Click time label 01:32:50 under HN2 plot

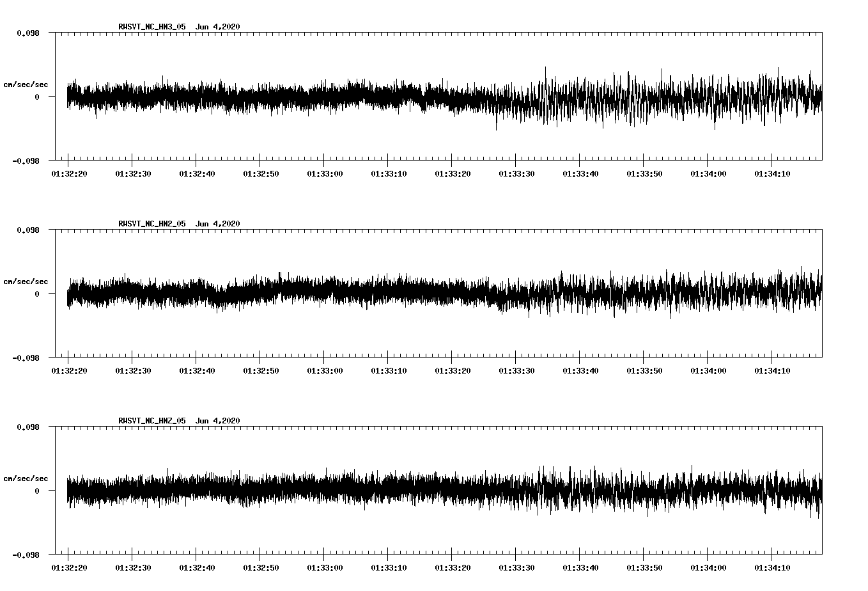coord(261,371)
